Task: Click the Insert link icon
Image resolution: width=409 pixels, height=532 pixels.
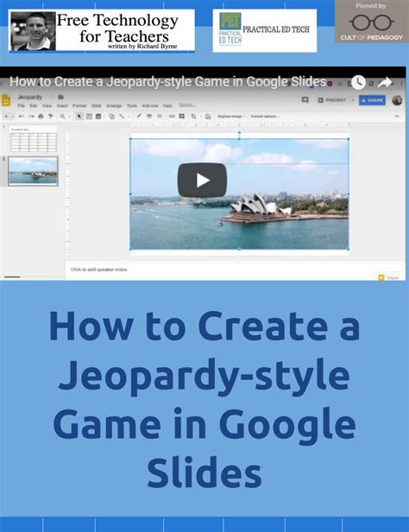Action: 172,116
